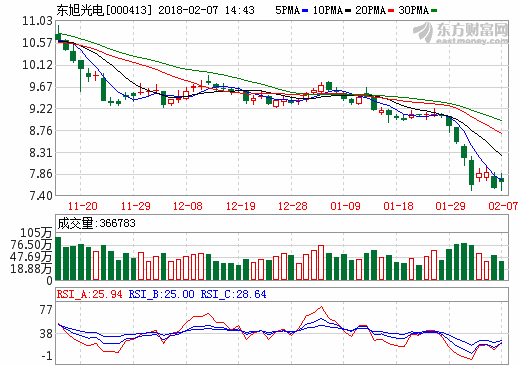This screenshot has width=520, height=365.
Task: Click the RSI_A:25.94 indicator label
Action: tap(90, 294)
